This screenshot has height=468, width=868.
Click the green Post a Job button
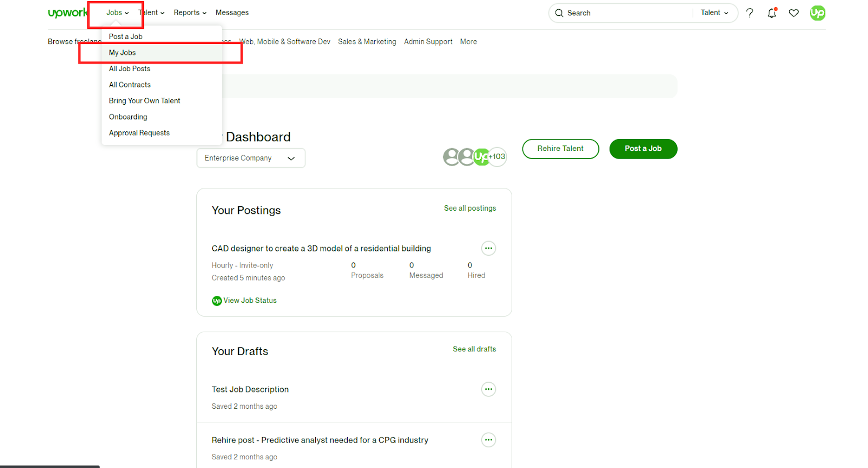(x=643, y=149)
